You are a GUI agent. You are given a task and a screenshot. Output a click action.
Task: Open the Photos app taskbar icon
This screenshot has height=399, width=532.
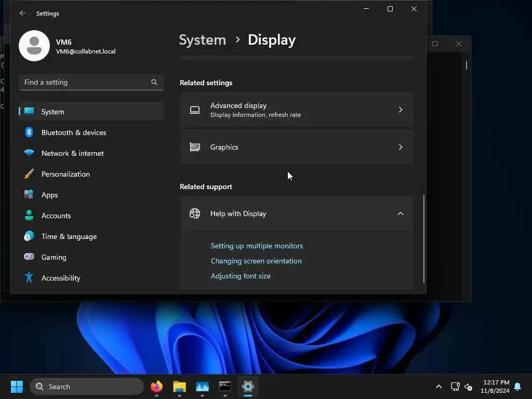point(202,387)
